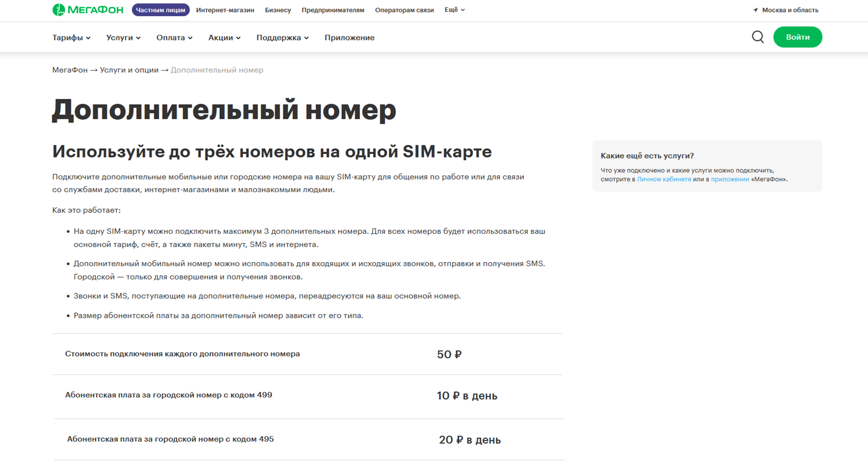Click Какие ещё есть услуги? heading
Screen dimensions: 868x471
point(647,156)
